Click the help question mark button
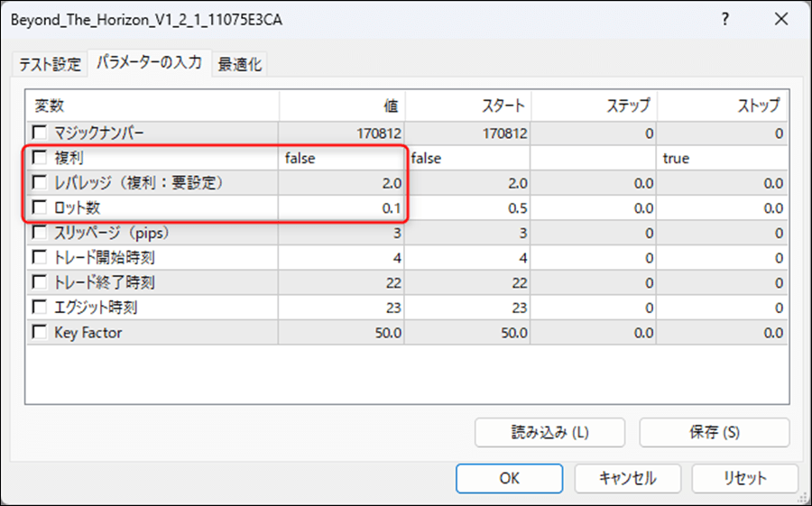This screenshot has width=812, height=506. click(x=724, y=20)
